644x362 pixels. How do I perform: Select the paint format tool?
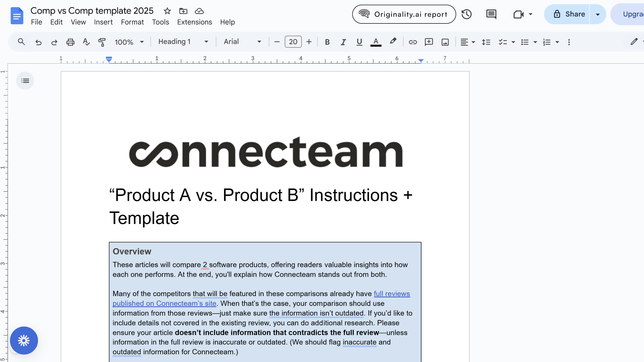coord(102,42)
